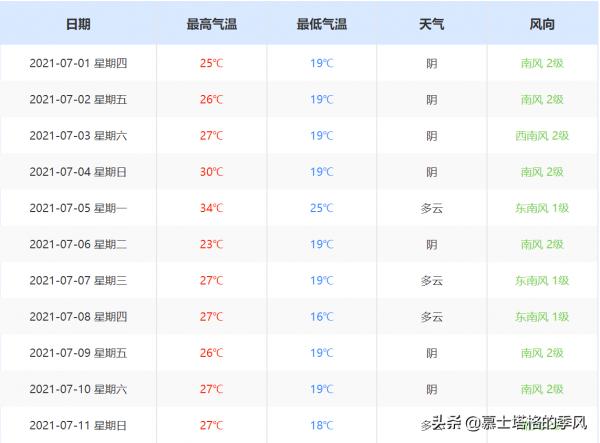This screenshot has height=443, width=600.
Task: Click the 26℃ high temperature for 07-09
Action: tap(211, 353)
